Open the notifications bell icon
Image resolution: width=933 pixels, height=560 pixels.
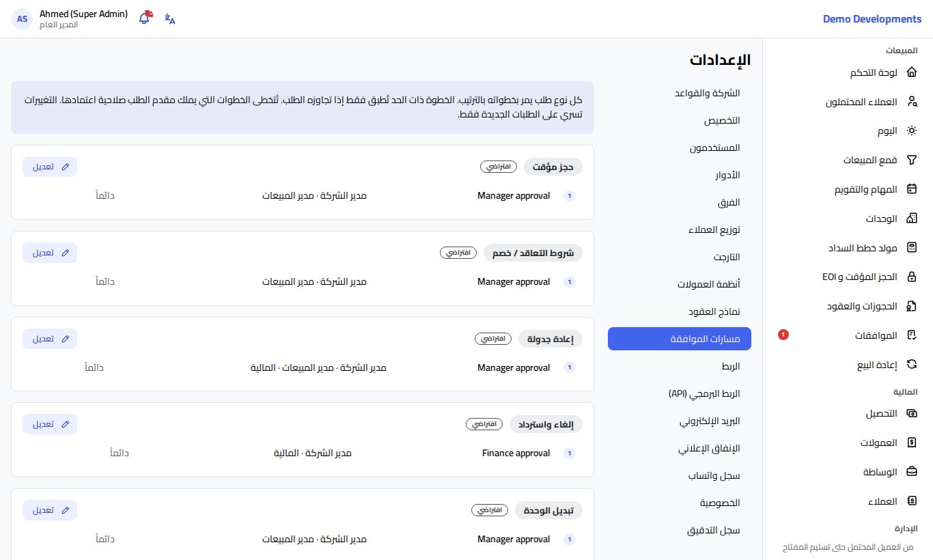144,18
